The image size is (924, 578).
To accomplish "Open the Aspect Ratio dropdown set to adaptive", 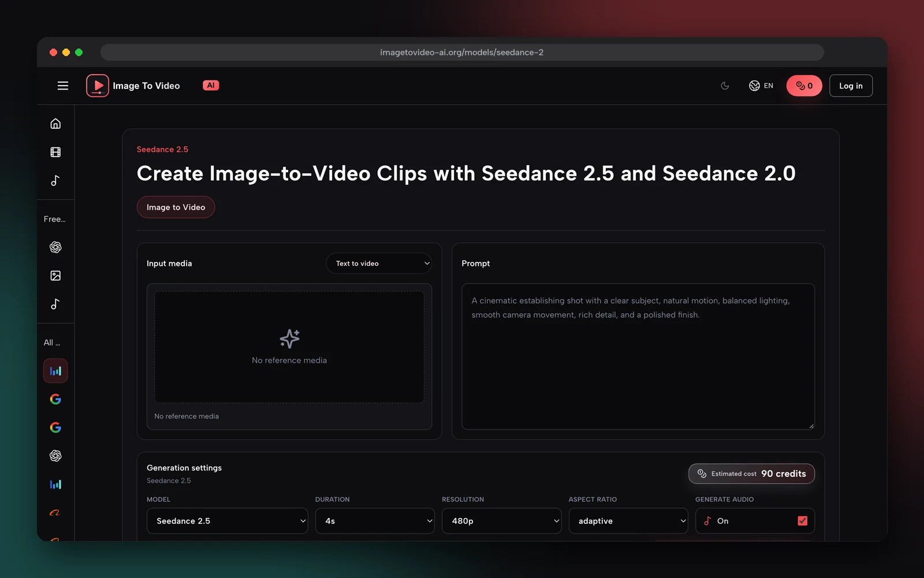I will coord(628,521).
